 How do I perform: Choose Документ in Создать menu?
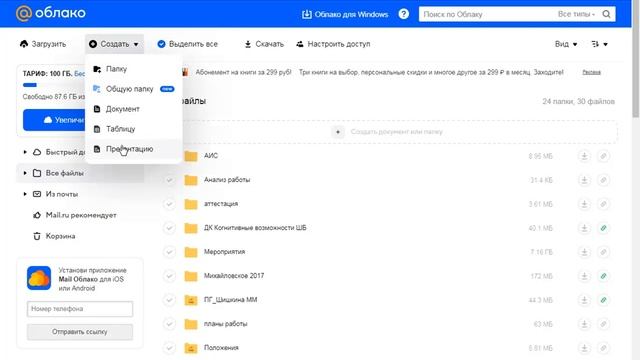click(x=134, y=109)
